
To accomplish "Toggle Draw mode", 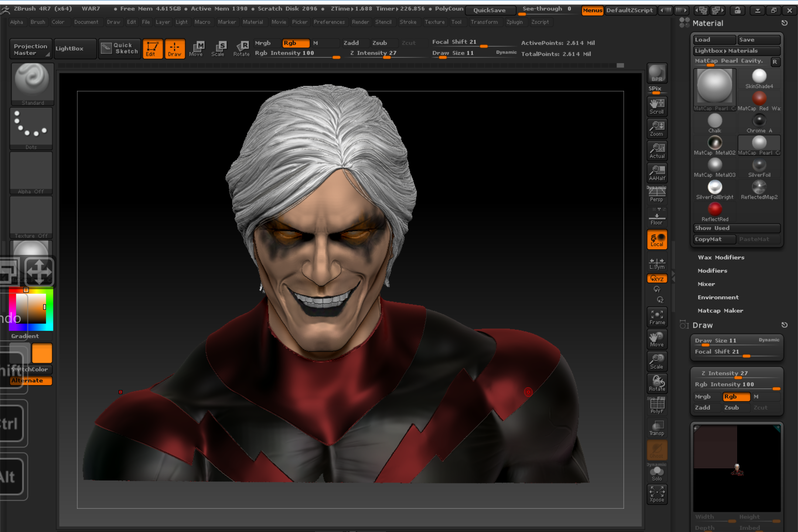I will [175, 49].
